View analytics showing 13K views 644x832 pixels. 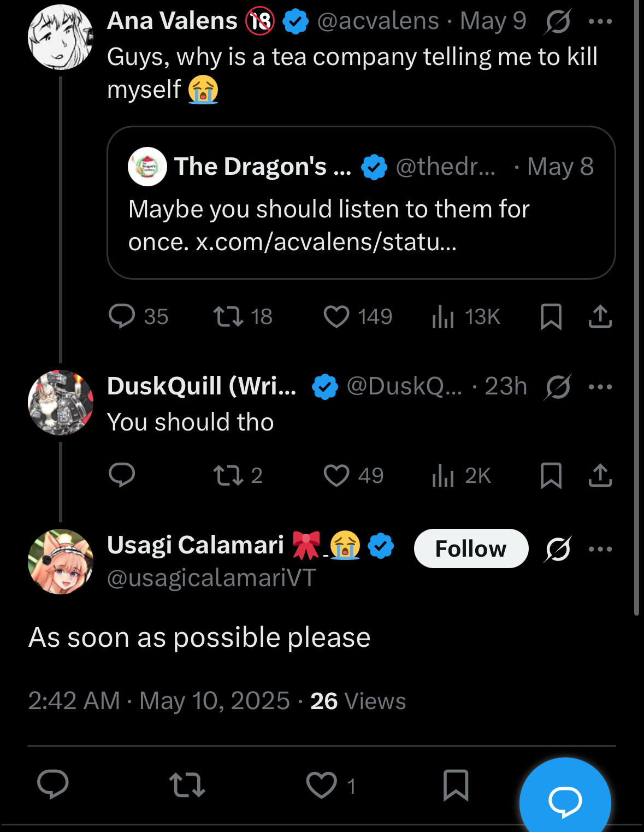point(466,317)
